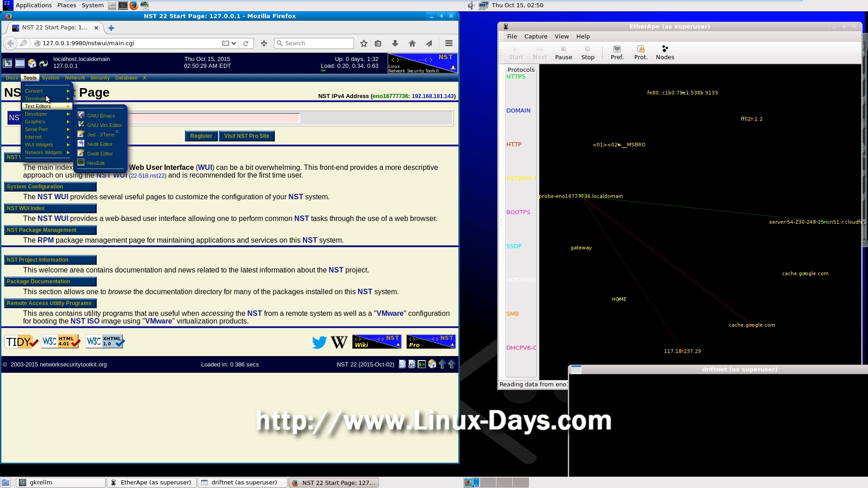Viewport: 868px width, 488px height.
Task: Click Firefox home button
Action: pos(412,43)
